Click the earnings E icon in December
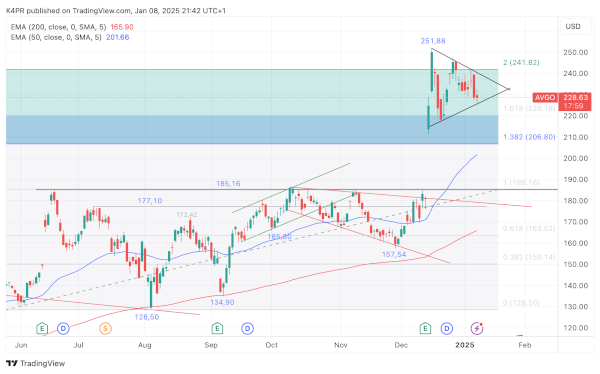The width and height of the screenshot is (600, 374). 425,328
